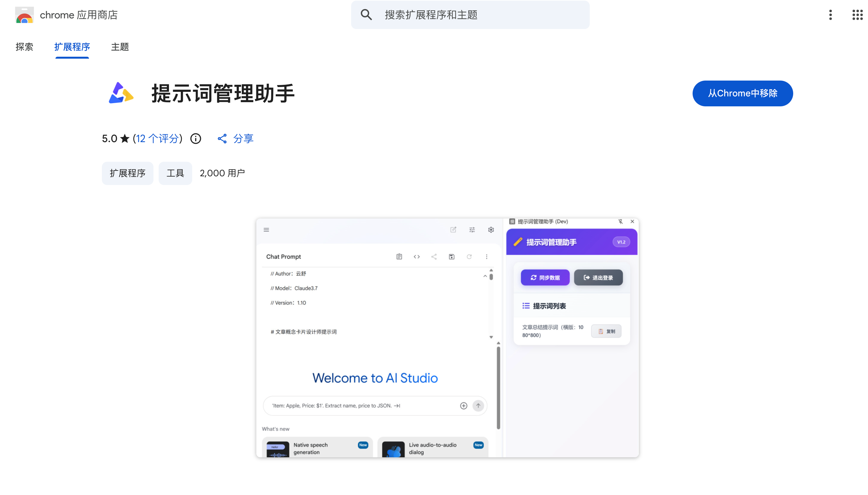Click the share icon next to 分享
The height and width of the screenshot is (495, 868).
coord(222,138)
